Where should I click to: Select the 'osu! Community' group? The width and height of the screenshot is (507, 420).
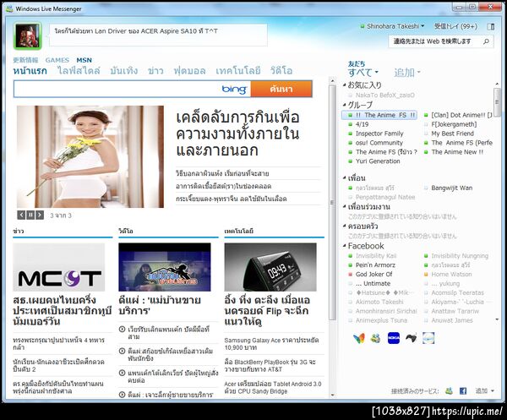tap(379, 143)
